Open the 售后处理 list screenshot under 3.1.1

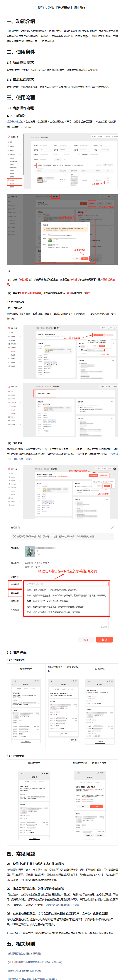point(62,161)
